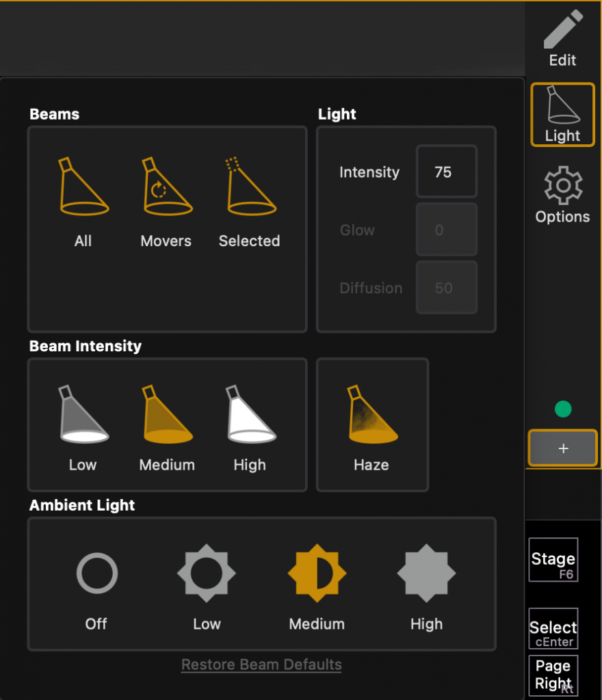Image resolution: width=602 pixels, height=700 pixels.
Task: Open the Options gear tab
Action: click(562, 196)
